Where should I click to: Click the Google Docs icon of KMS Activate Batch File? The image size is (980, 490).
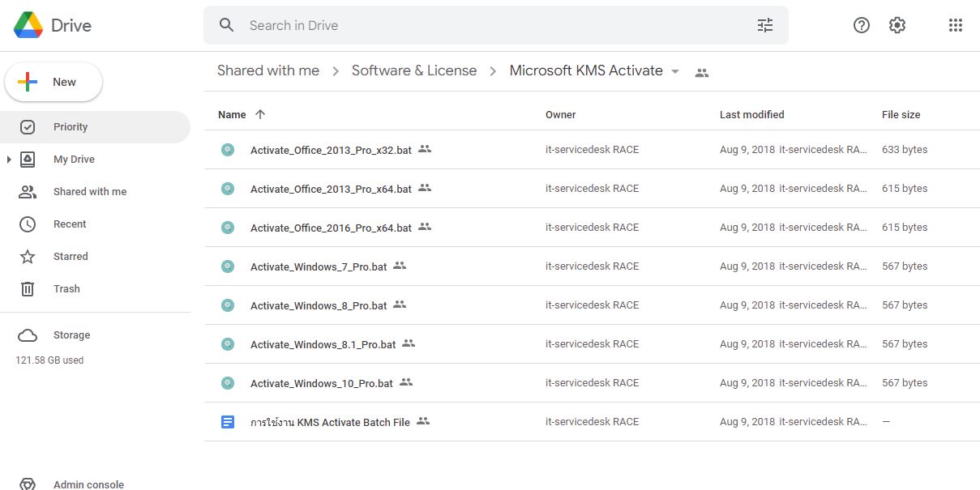[x=228, y=421]
